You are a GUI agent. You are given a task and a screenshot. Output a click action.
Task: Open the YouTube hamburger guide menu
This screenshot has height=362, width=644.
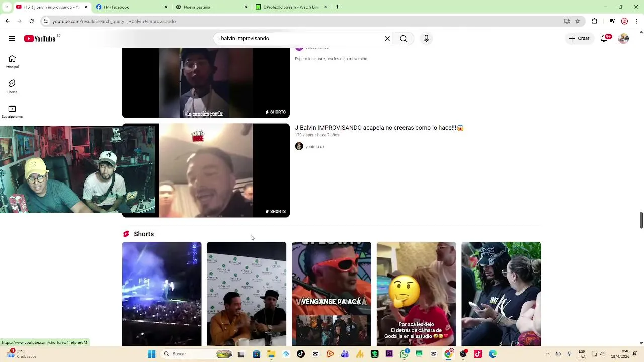pos(12,38)
